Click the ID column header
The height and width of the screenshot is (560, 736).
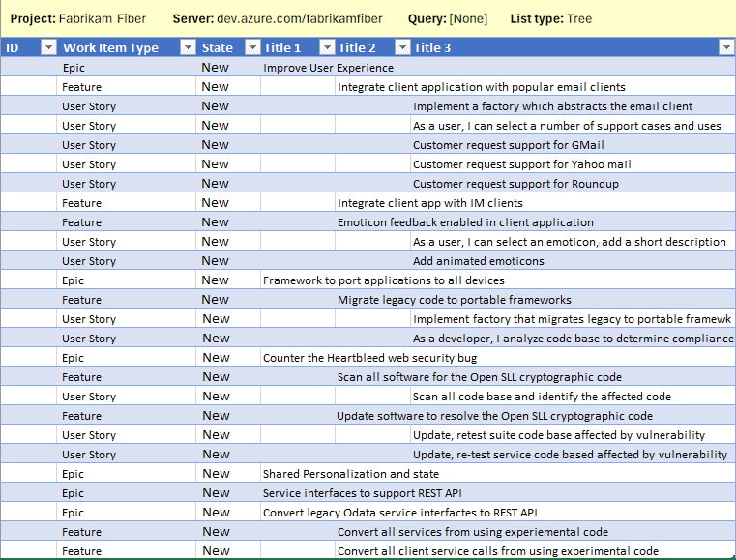coord(13,48)
